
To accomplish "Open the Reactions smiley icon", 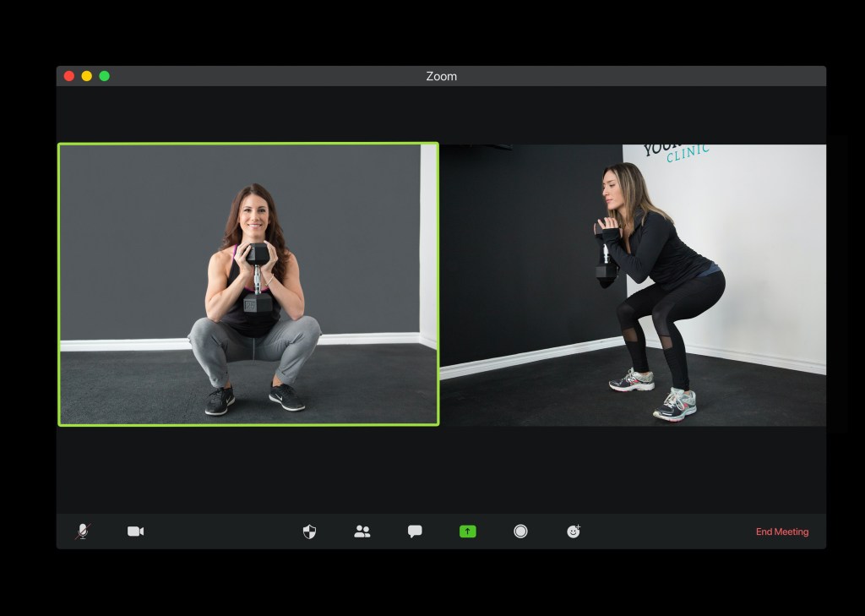I will click(x=574, y=532).
